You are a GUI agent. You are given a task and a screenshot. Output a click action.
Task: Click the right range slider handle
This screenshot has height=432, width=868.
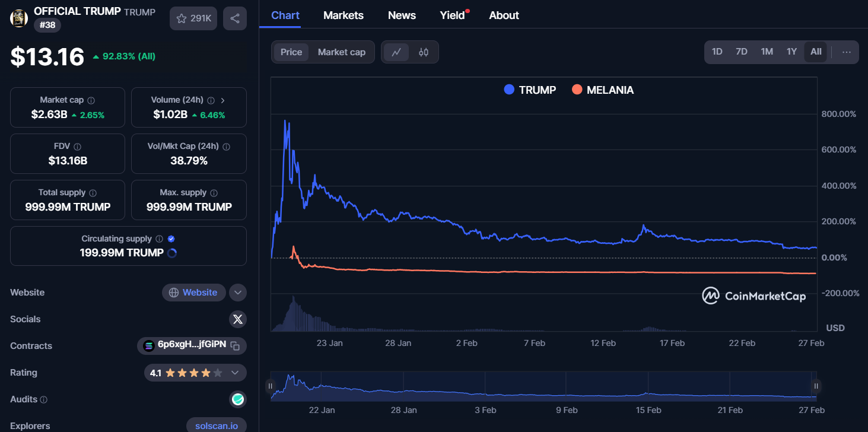coord(816,386)
